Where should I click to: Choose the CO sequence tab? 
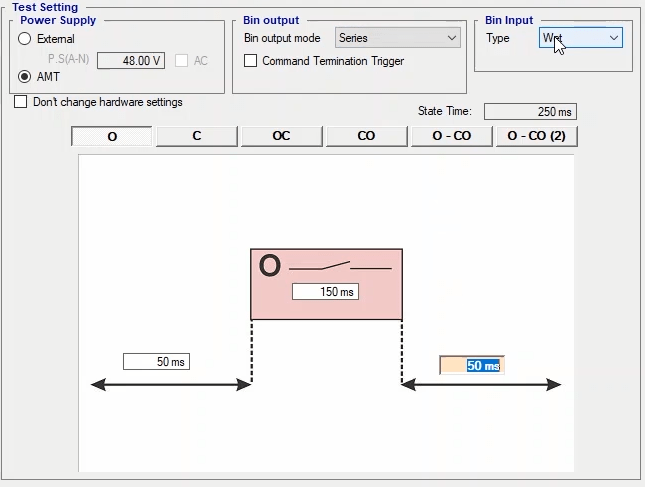367,136
